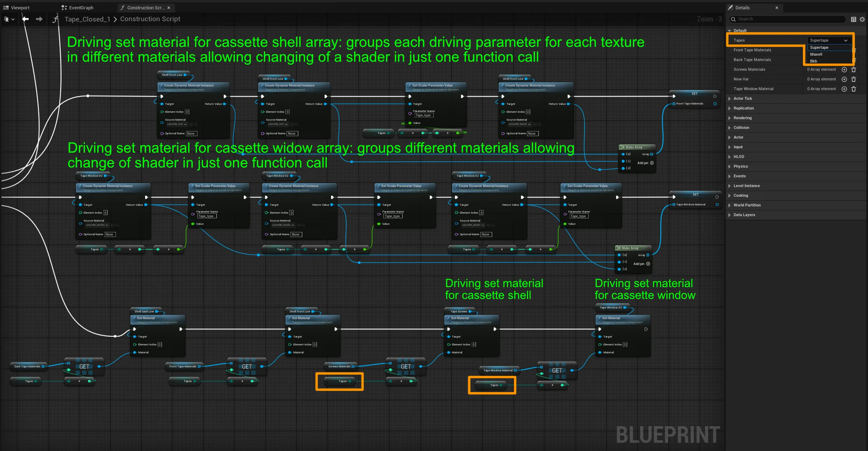Click the Front Tape Materials row label in Details
Screen dimensions: 868x451
(752, 50)
